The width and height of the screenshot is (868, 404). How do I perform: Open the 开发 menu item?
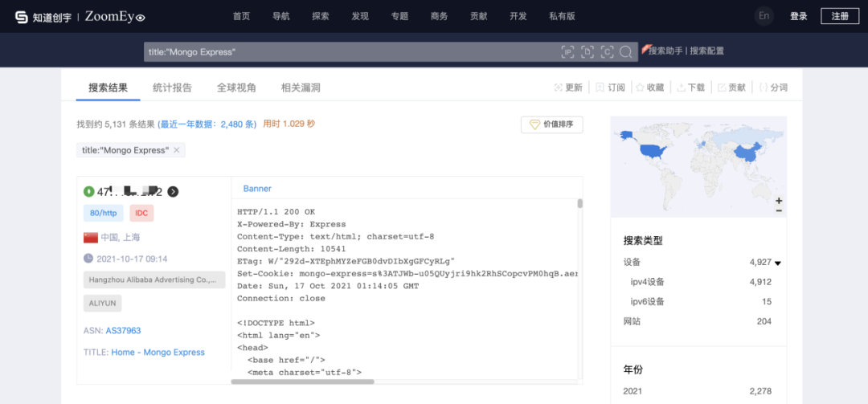(518, 17)
